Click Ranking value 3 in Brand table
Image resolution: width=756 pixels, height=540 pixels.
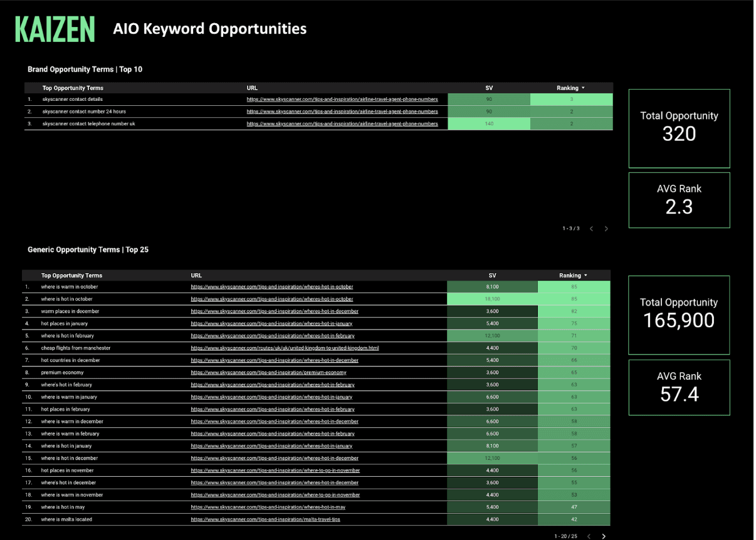point(572,99)
